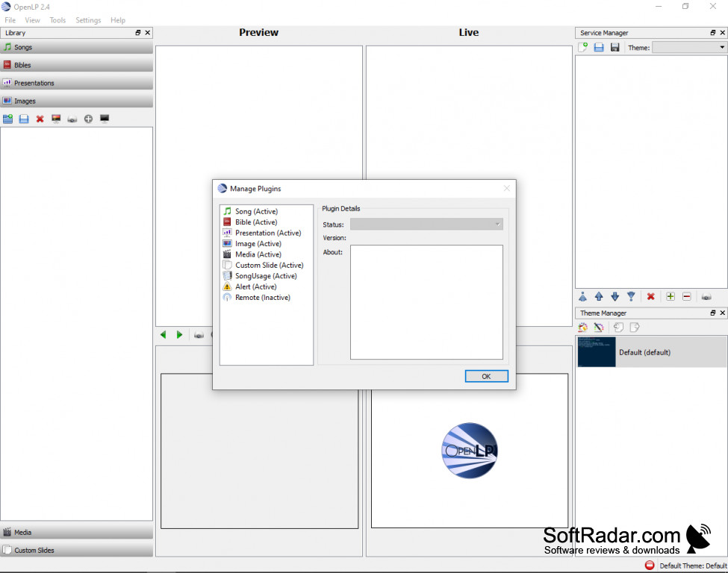The height and width of the screenshot is (573, 728).
Task: Click the send live projector icon in Library toolbar
Action: coord(72,119)
